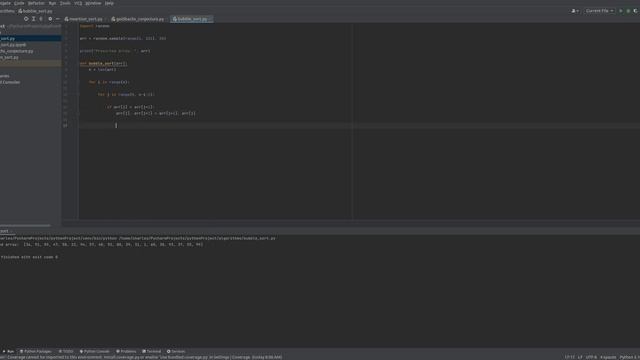Click the run with coverage icon
This screenshot has width=640, height=360.
pos(636,11)
